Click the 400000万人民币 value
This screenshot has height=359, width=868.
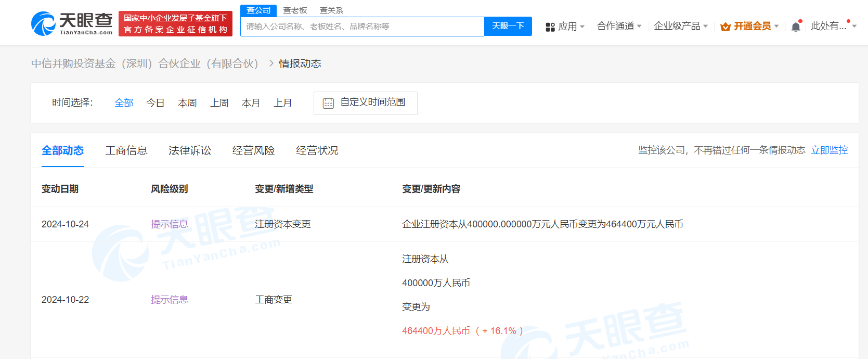(x=436, y=283)
